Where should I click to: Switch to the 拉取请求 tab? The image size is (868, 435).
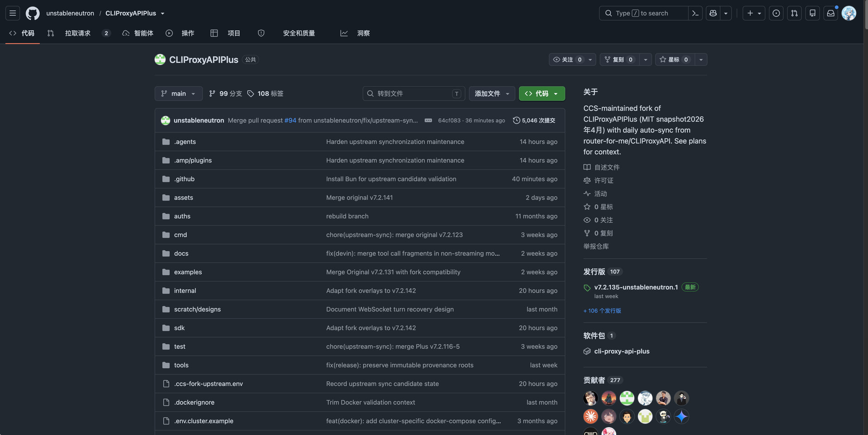79,33
